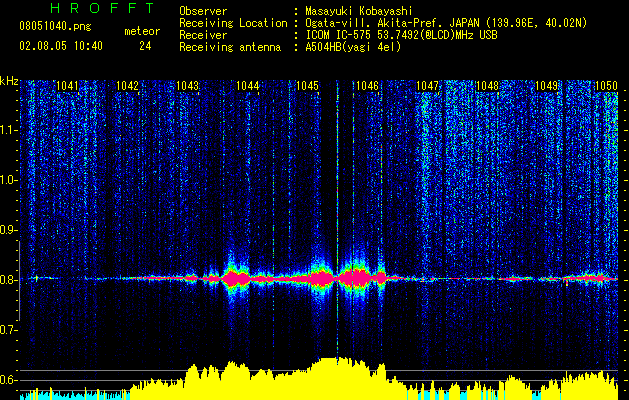Click the 1042 time marker
The height and width of the screenshot is (400, 629).
tap(127, 86)
